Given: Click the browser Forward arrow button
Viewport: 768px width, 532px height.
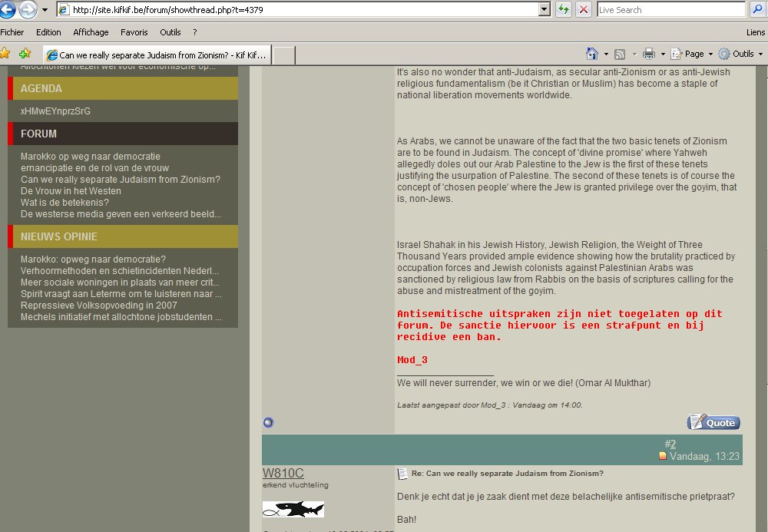Looking at the screenshot, I should pos(28,9).
